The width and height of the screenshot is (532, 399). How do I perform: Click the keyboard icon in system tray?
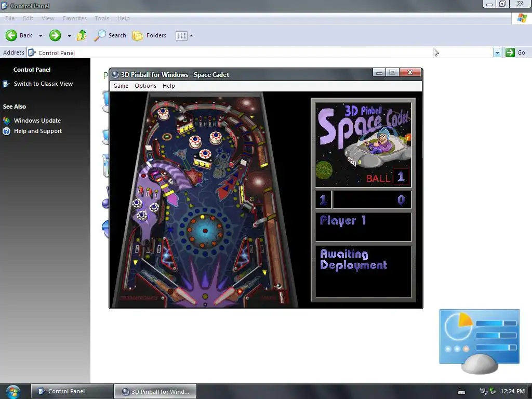click(461, 392)
